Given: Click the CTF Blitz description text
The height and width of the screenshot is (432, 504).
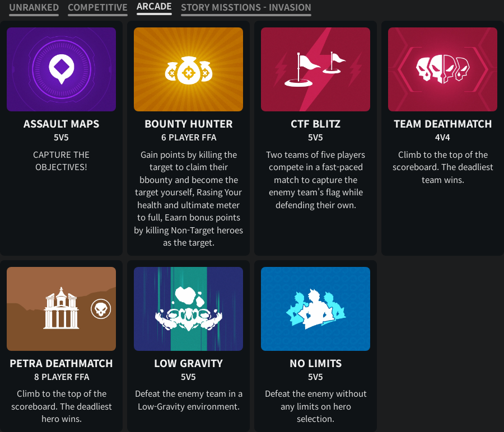Looking at the screenshot, I should tap(315, 180).
